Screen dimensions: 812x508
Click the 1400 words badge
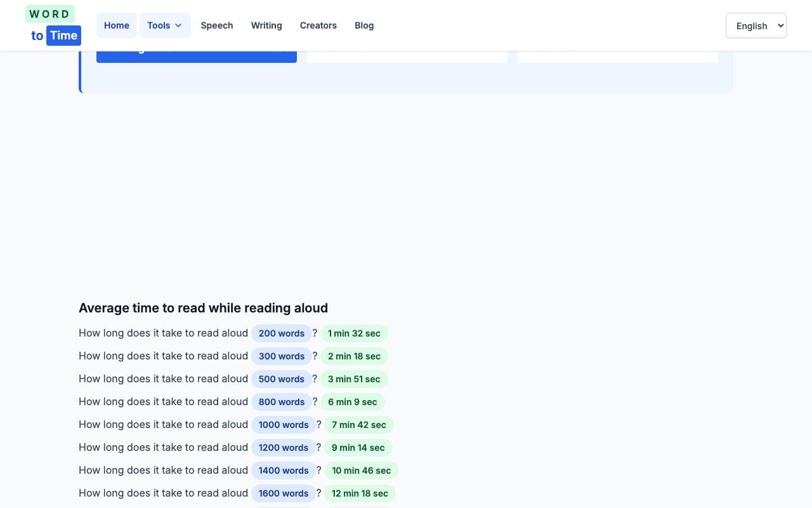tap(284, 471)
